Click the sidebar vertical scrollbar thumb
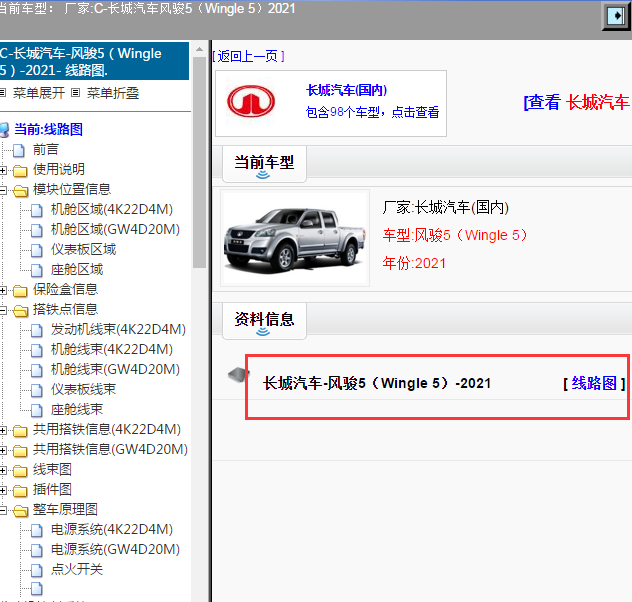632x602 pixels. click(199, 162)
